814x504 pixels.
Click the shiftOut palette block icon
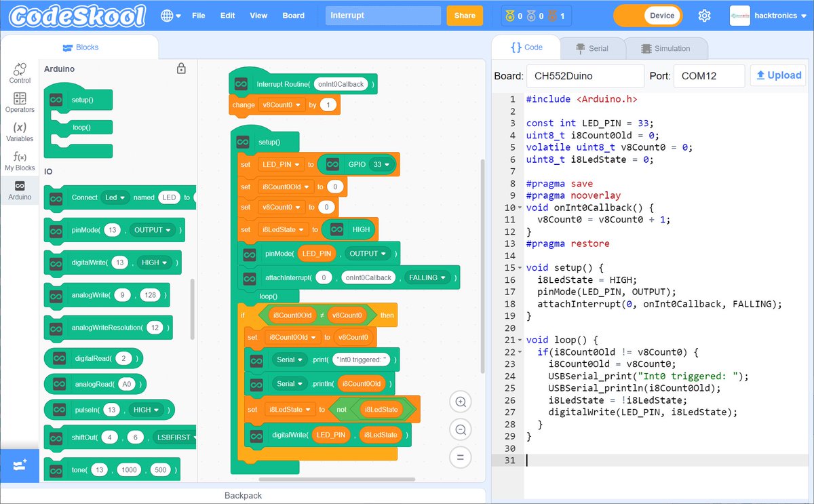point(56,438)
